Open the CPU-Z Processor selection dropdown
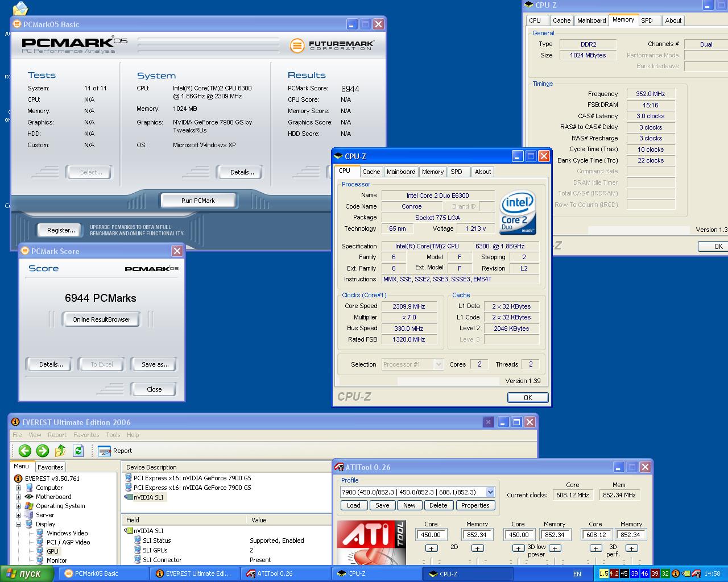728x582 pixels. coord(439,364)
